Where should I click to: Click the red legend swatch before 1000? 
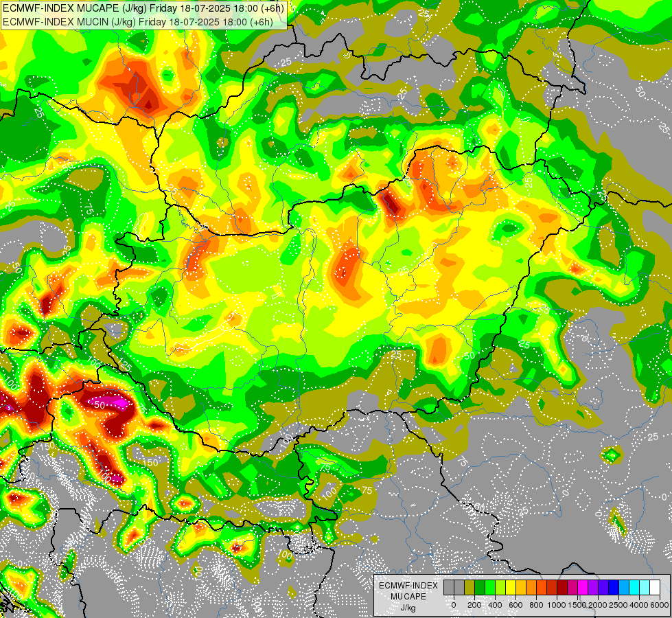coord(552,587)
